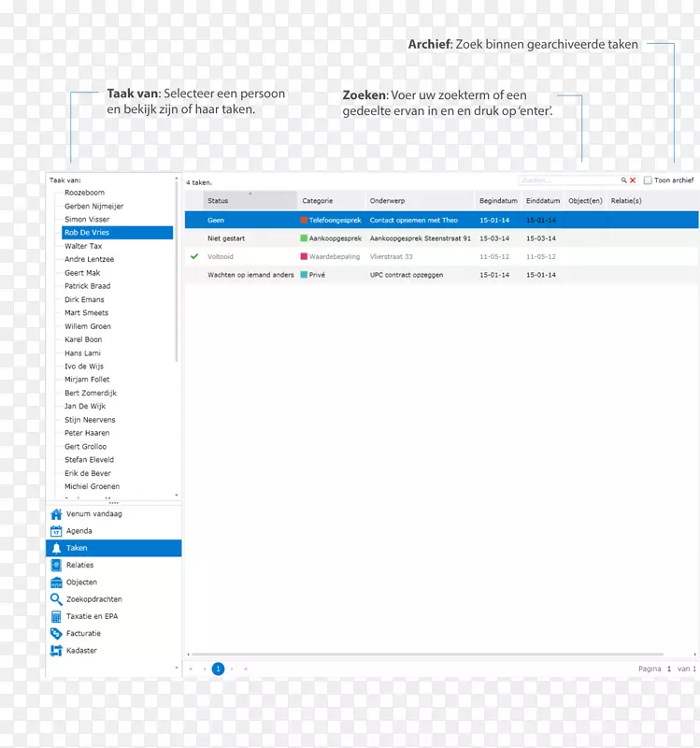Select Rob De Vries in list

pos(118,233)
